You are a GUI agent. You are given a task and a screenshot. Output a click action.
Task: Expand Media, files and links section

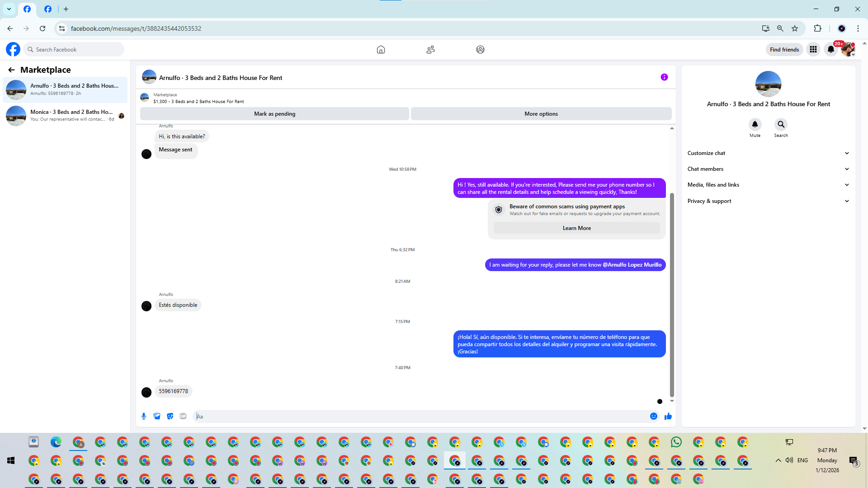(x=768, y=185)
